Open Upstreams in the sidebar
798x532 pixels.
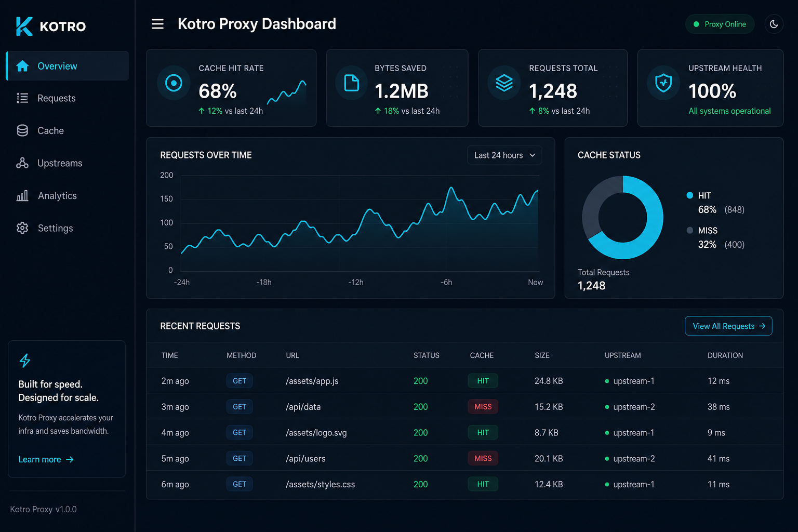tap(68, 163)
